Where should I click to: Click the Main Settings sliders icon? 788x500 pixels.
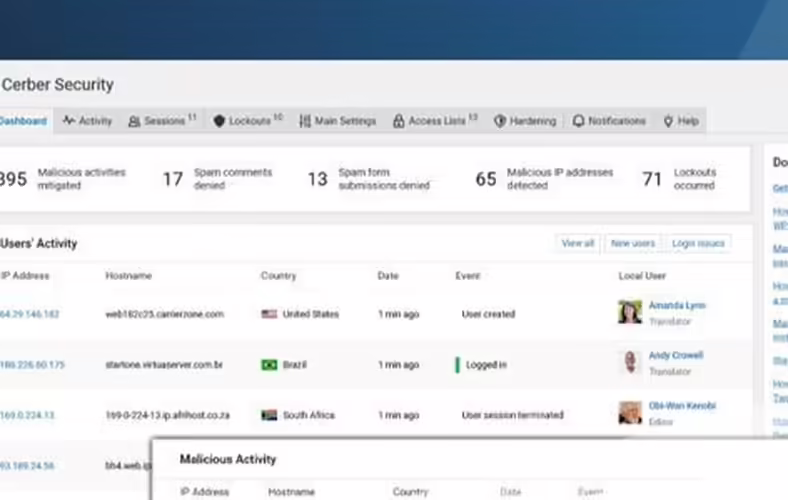tap(305, 121)
